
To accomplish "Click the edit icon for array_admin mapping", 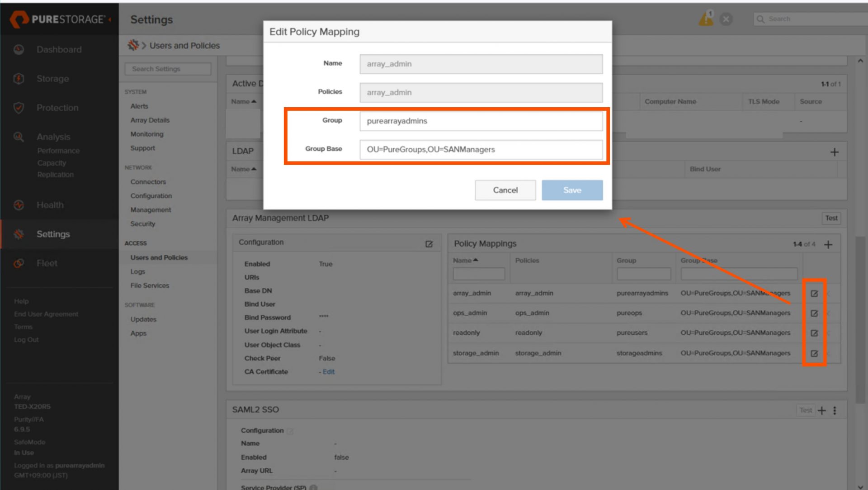I will tap(814, 294).
